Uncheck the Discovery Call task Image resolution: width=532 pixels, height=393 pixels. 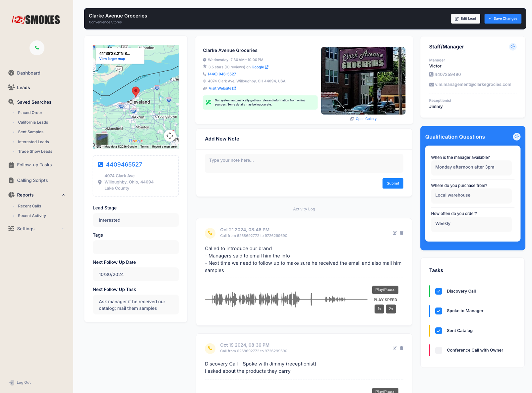439,291
